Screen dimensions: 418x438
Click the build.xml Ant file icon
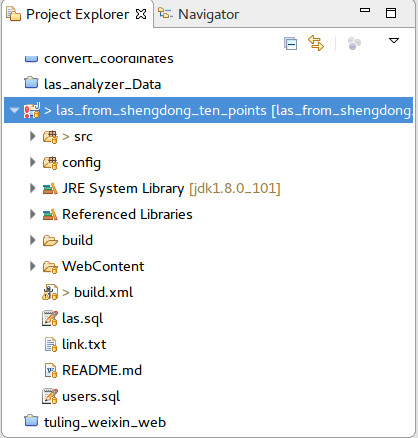(x=50, y=292)
